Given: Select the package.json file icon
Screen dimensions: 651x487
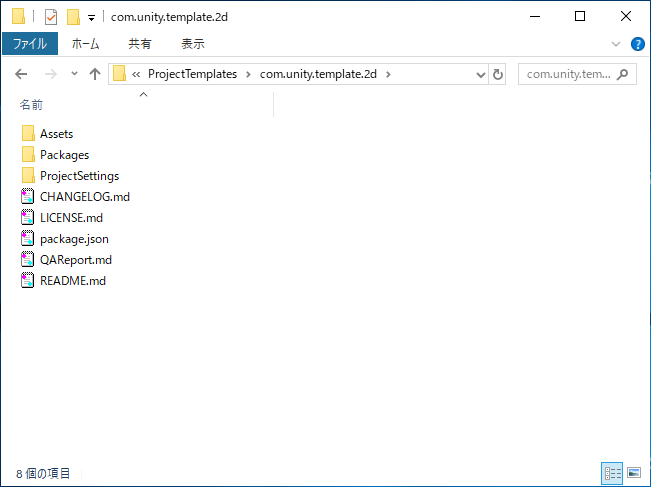Looking at the screenshot, I should point(27,239).
